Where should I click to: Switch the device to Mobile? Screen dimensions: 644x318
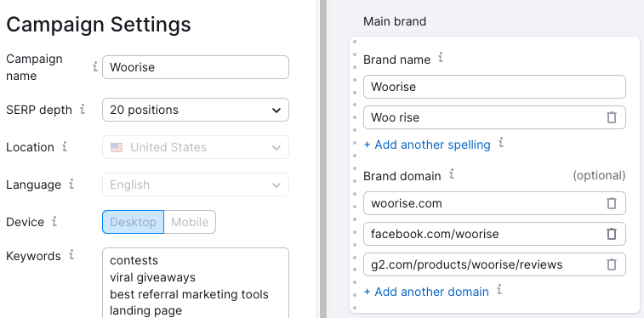tap(190, 222)
